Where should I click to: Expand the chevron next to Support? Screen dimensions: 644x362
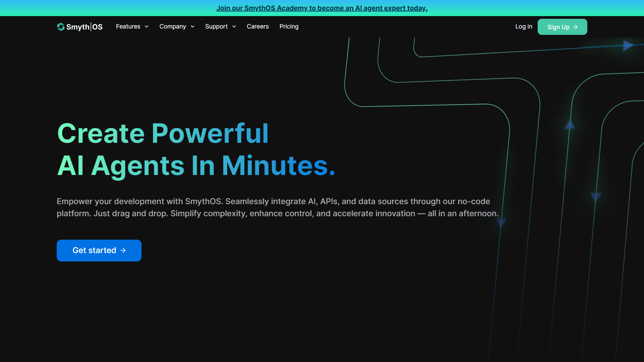[x=234, y=26]
